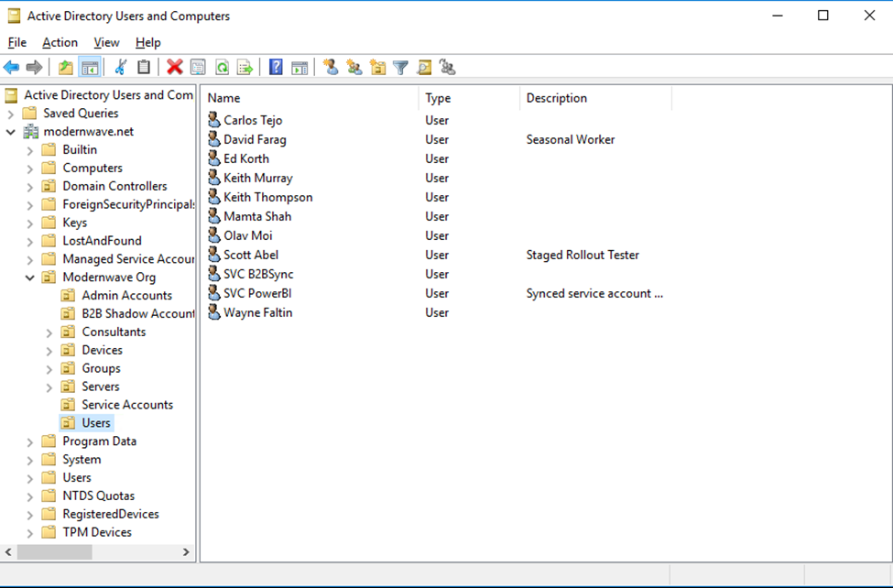Expand the Computers container
The height and width of the screenshot is (588, 893).
(29, 169)
